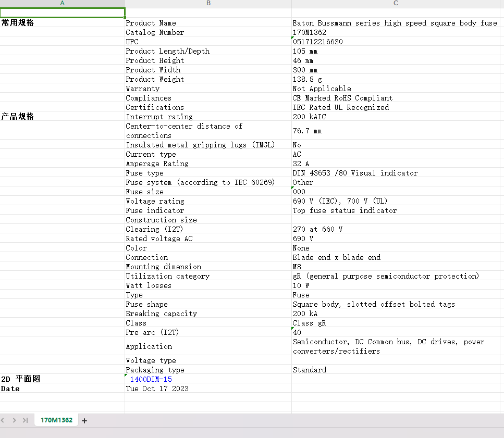
Task: Select the Fuse size value '000'
Action: point(396,191)
